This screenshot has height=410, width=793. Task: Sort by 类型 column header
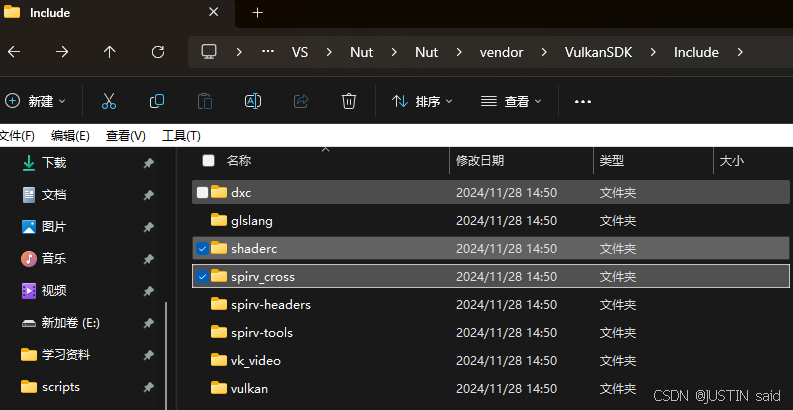[x=612, y=161]
